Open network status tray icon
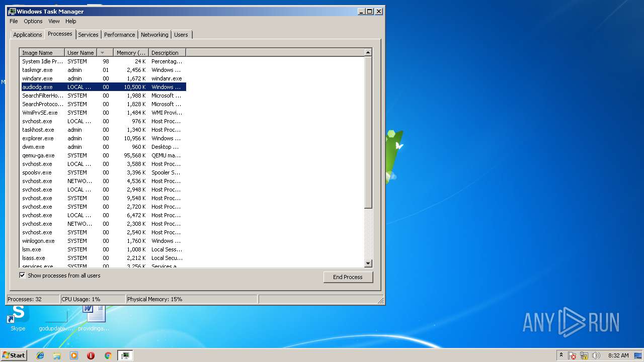Viewport: 644px width, 362px height. pyautogui.click(x=584, y=355)
